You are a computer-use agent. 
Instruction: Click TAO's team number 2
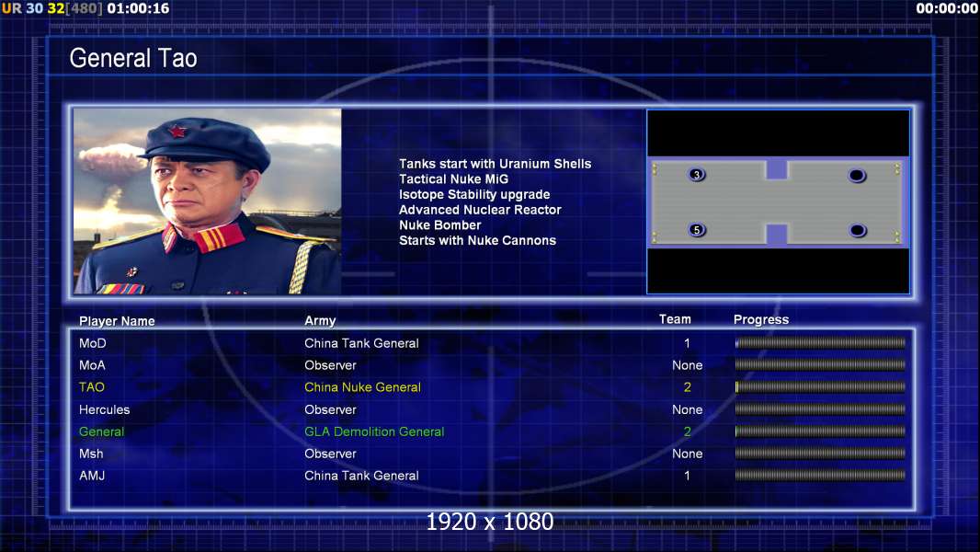tap(687, 387)
